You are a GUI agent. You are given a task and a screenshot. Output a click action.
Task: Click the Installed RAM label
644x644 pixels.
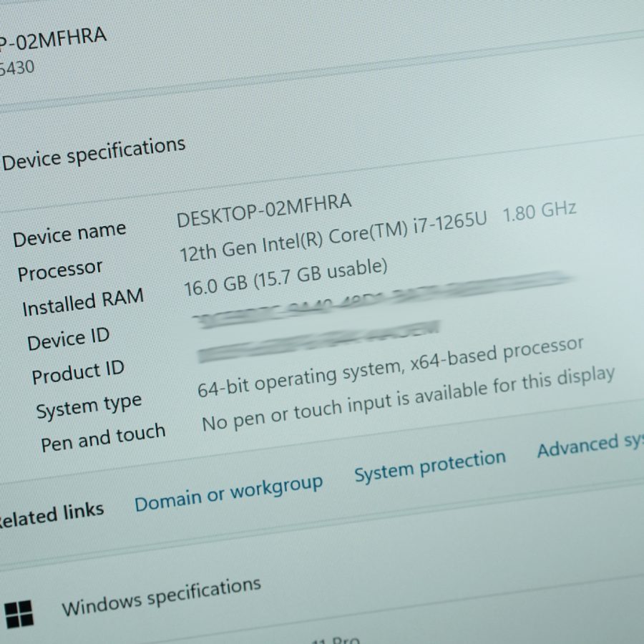tap(83, 302)
